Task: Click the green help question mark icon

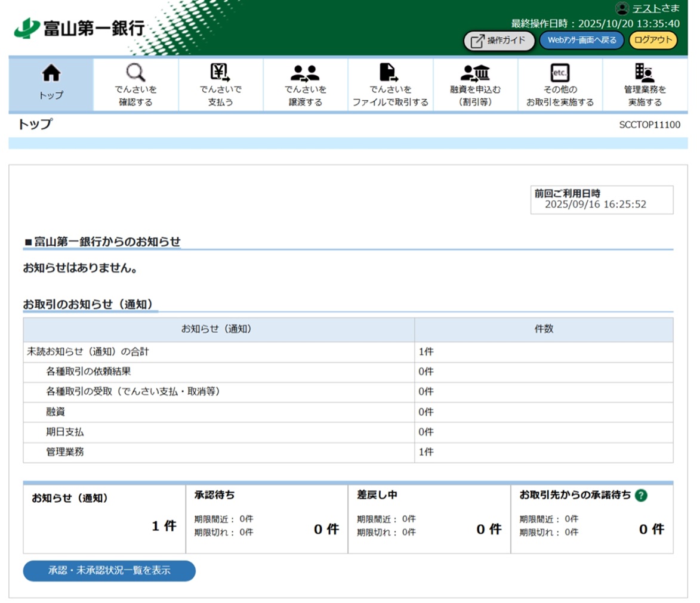Action: click(x=641, y=495)
